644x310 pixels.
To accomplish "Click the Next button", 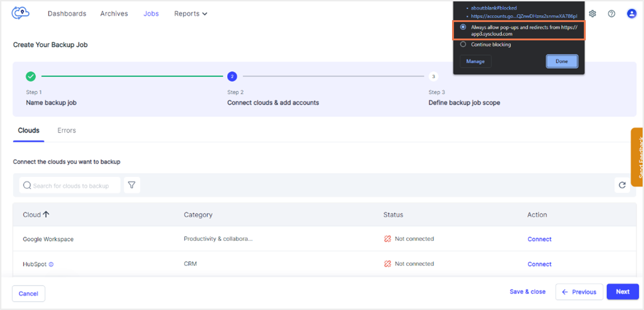I will 623,292.
